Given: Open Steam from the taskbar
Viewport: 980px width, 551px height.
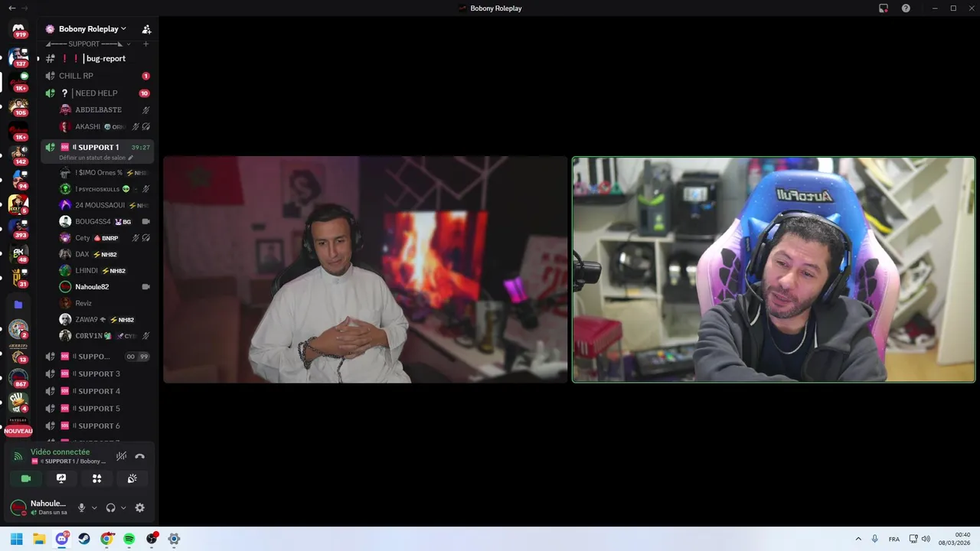Looking at the screenshot, I should click(x=84, y=539).
